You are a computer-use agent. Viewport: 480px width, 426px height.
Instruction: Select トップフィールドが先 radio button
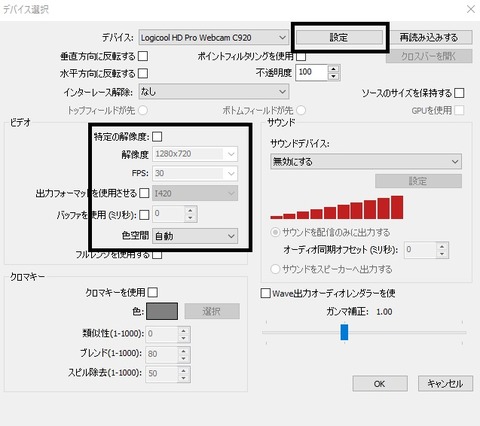point(143,110)
